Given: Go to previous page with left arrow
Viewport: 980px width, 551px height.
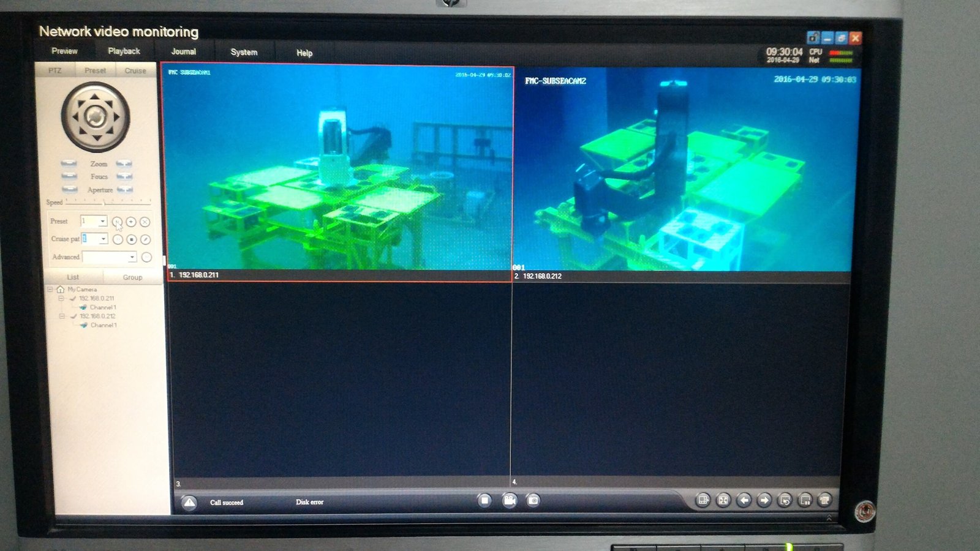Looking at the screenshot, I should pos(744,500).
